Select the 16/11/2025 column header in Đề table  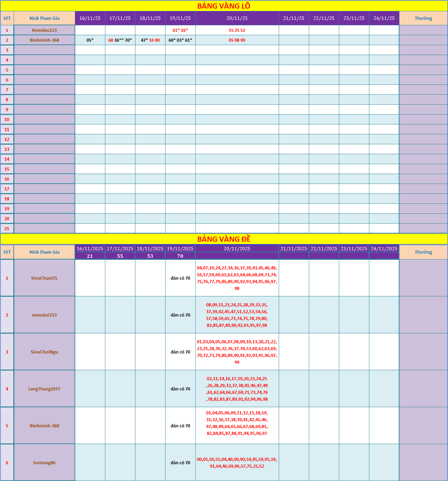tap(90, 249)
